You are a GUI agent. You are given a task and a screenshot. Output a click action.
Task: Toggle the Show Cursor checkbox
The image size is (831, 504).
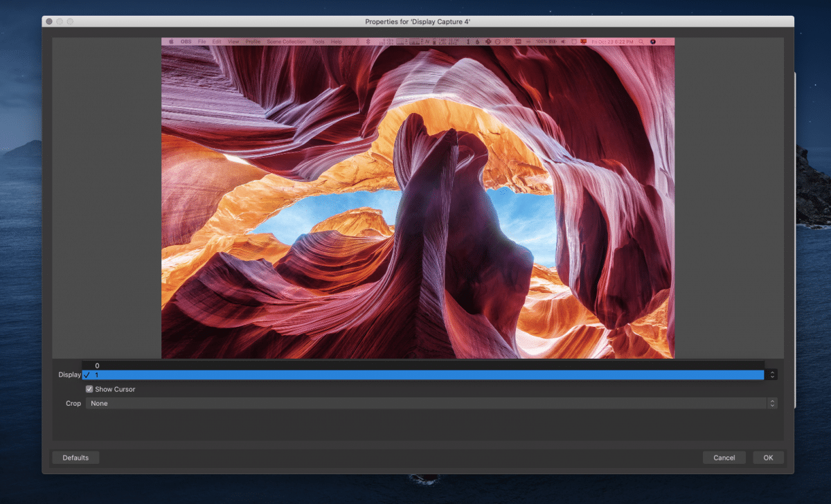pos(89,389)
